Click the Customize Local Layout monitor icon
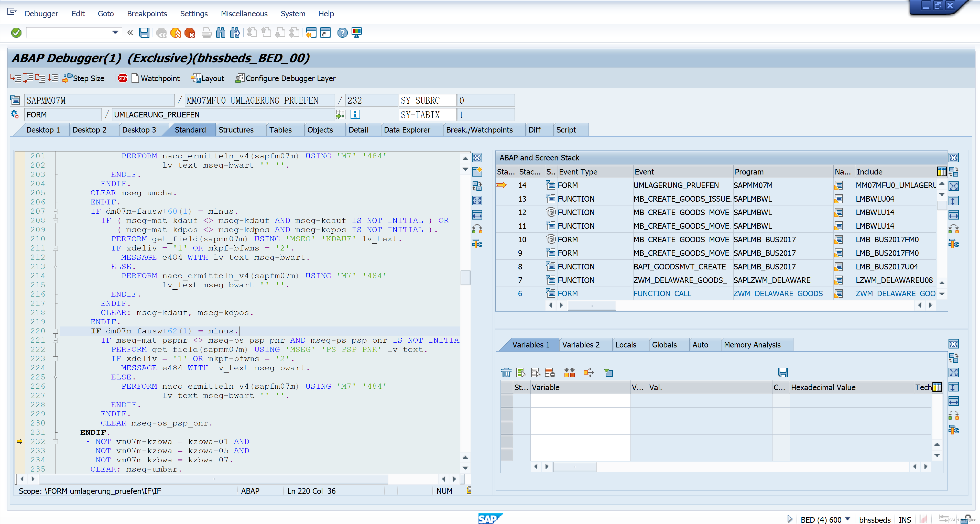The image size is (980, 524). 356,33
